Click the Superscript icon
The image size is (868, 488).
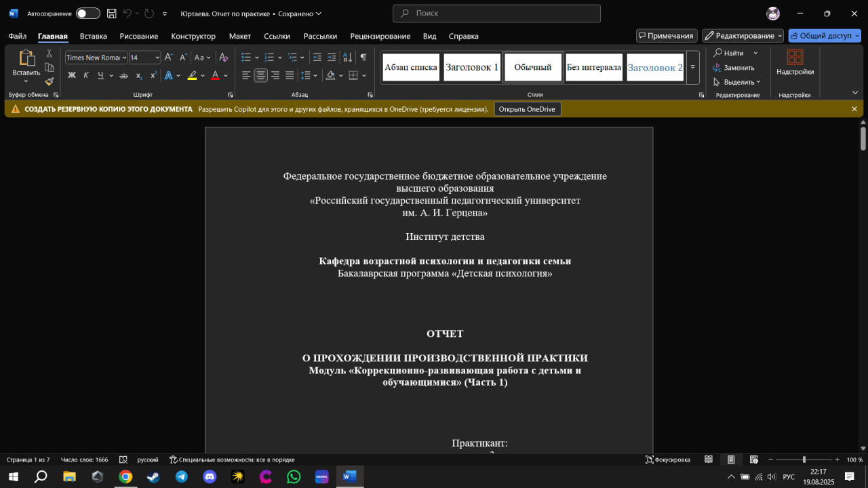[x=153, y=75]
